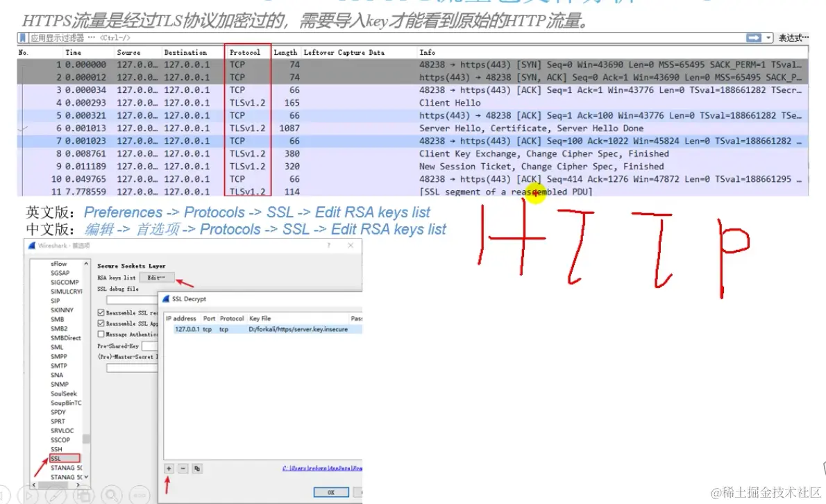The width and height of the screenshot is (826, 504).
Task: Close the Wireshark preferences dialog
Action: (x=351, y=246)
